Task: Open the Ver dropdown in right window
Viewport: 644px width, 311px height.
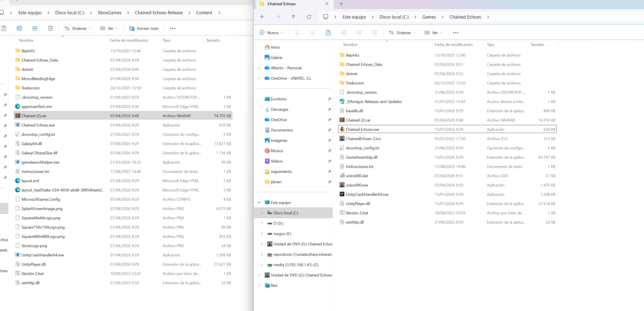Action: (434, 33)
